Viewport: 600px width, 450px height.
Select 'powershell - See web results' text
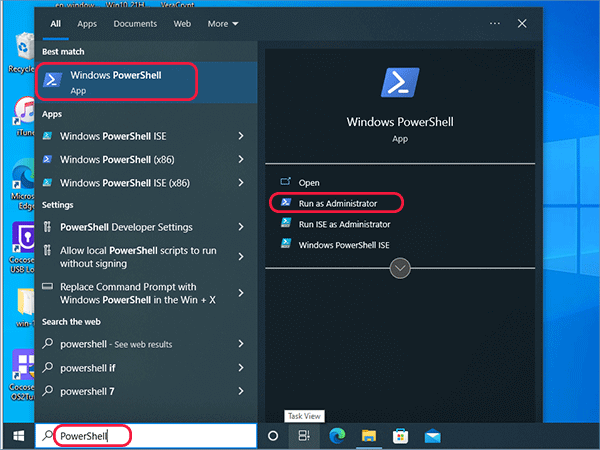(x=116, y=344)
